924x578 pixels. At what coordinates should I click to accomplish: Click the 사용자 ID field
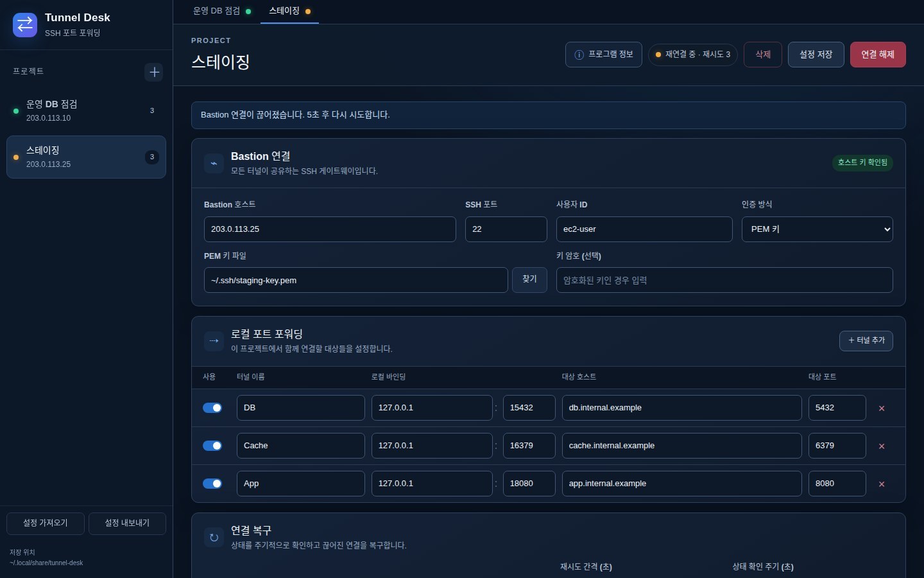(644, 229)
